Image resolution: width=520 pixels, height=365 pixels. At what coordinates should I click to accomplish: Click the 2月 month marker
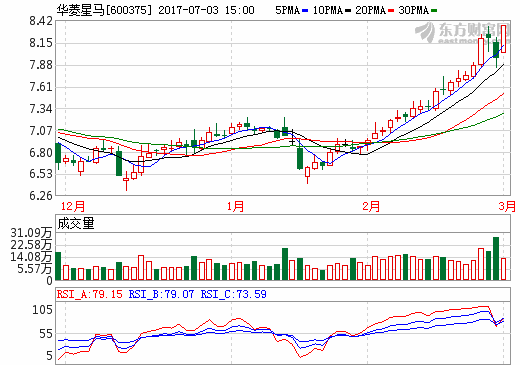371,206
